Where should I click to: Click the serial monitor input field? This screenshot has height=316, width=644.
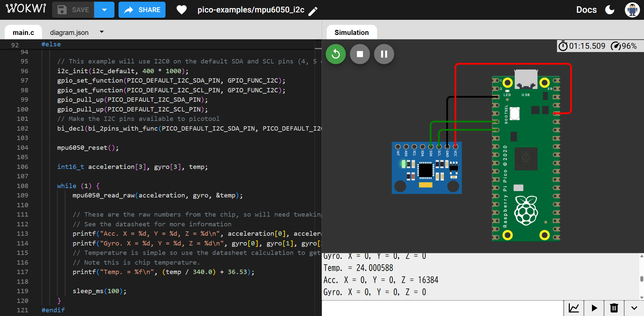coord(443,308)
